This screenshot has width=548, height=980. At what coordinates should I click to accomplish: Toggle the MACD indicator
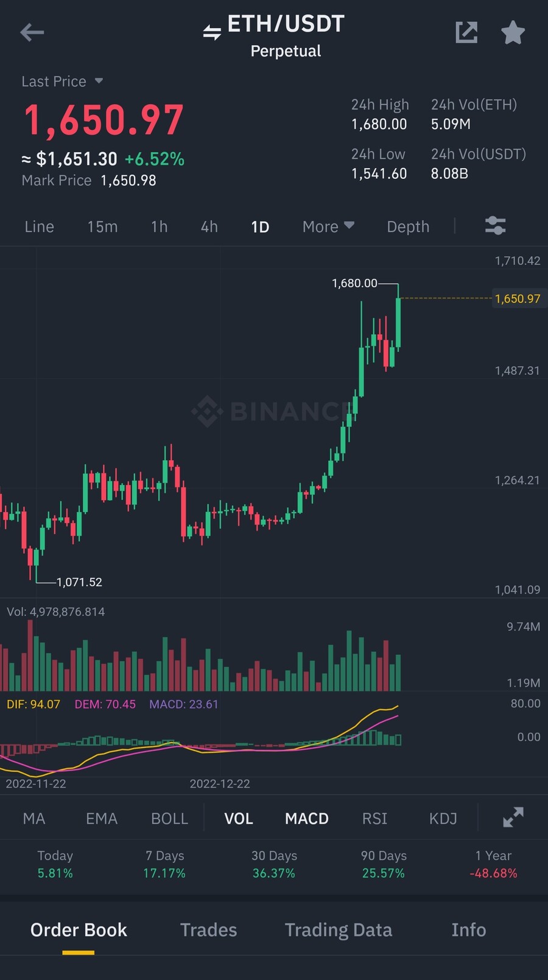coord(306,819)
